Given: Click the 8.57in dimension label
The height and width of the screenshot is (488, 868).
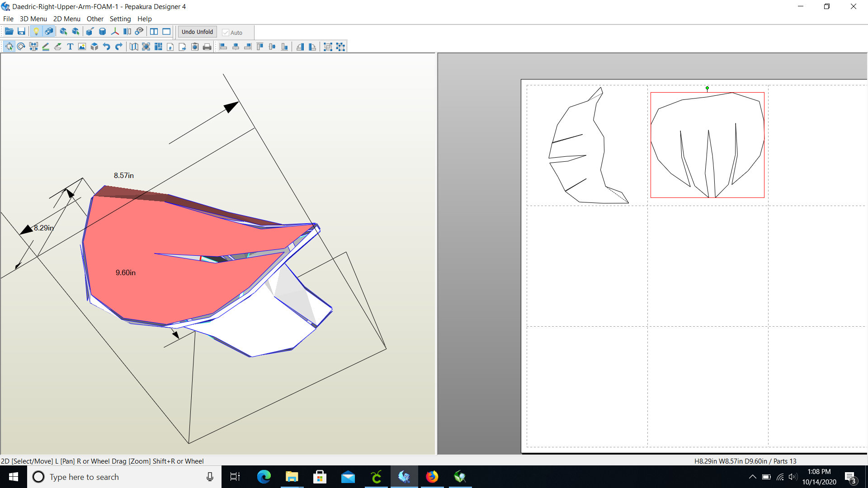Looking at the screenshot, I should [x=124, y=175].
